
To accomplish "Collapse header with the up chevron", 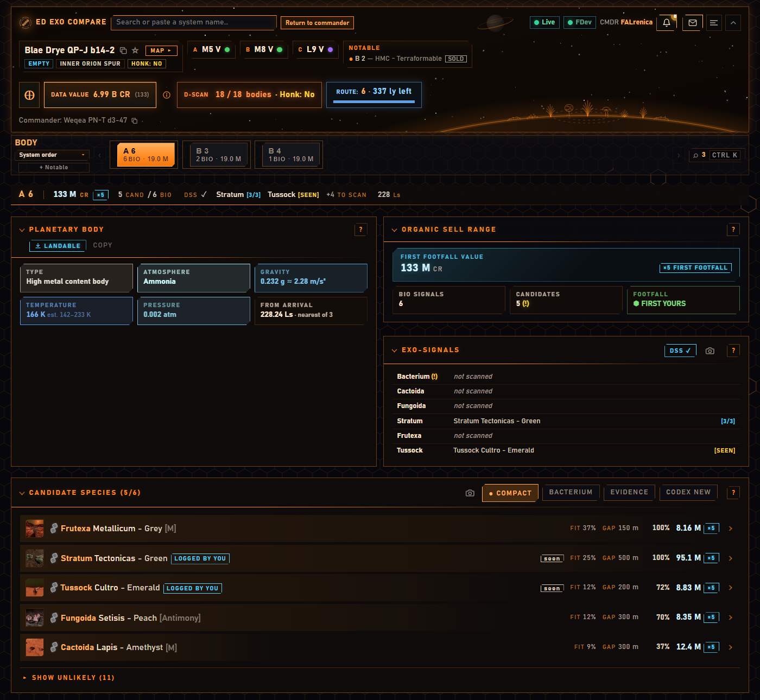I will click(733, 23).
